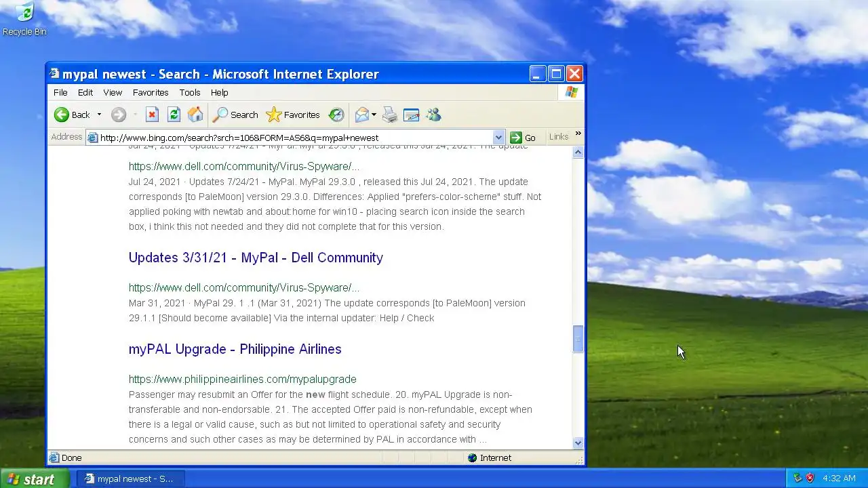Screen dimensions: 868x488
Task: Open the Search pane from the toolbar
Action: click(x=235, y=115)
